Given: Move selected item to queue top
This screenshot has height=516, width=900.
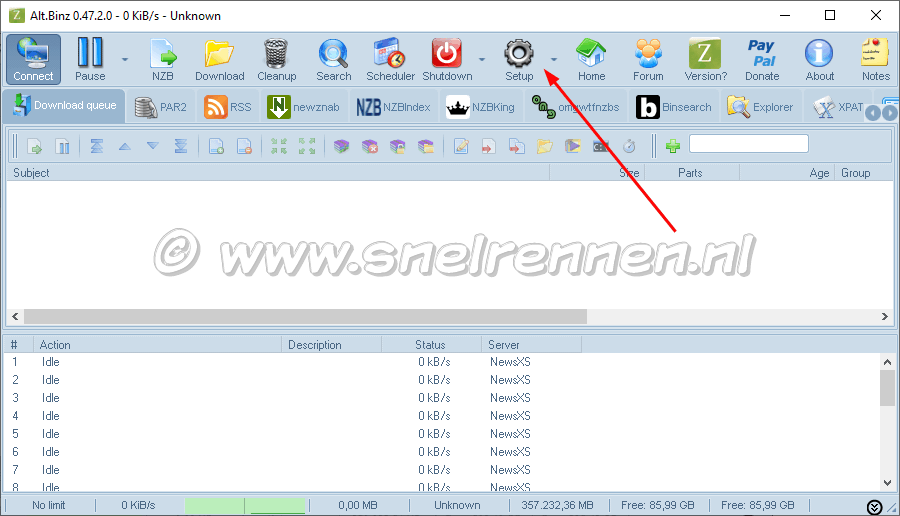Looking at the screenshot, I should [96, 146].
